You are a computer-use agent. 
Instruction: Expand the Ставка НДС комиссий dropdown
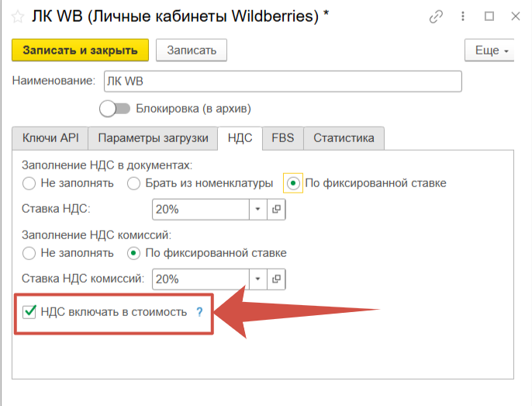(257, 279)
